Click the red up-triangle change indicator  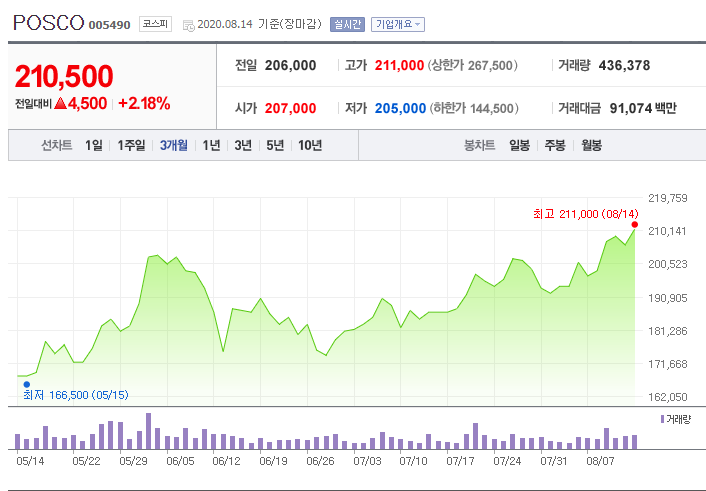[x=60, y=103]
